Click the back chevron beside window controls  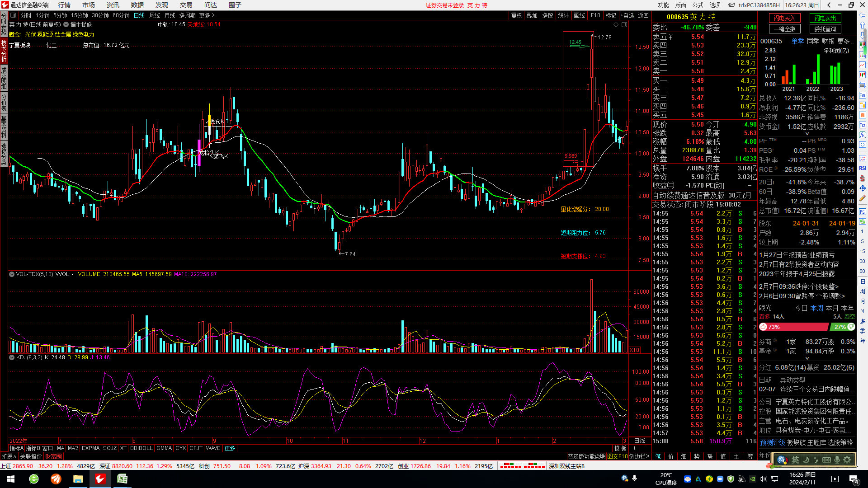point(829,5)
